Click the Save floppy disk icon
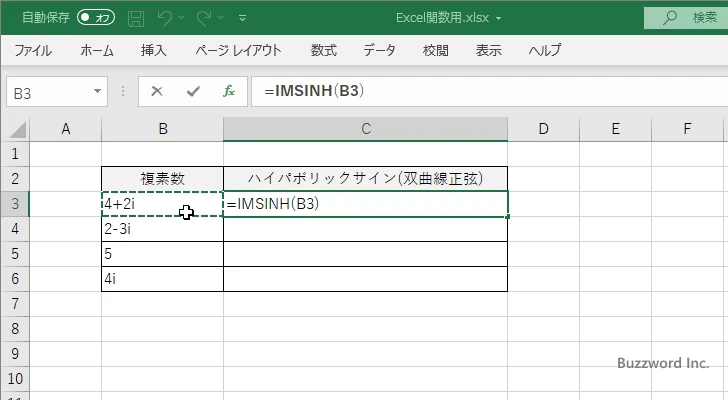Screen dimensions: 728x400 (x=136, y=18)
